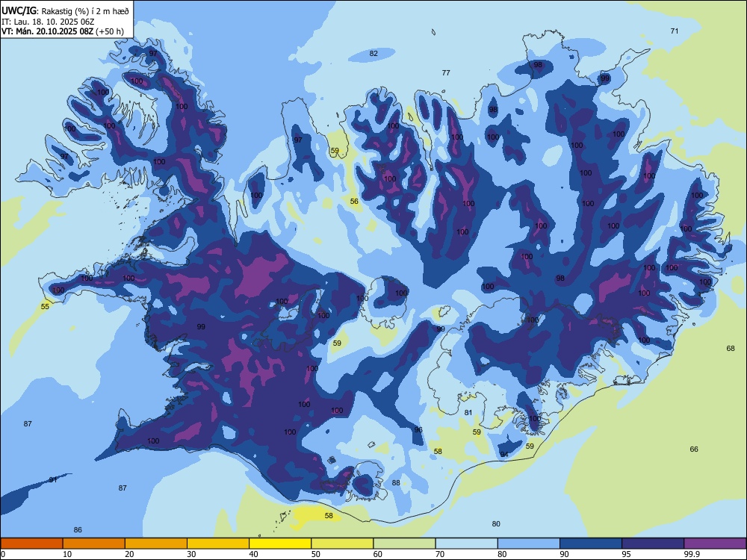Click the humidity value 96 on the map
Image resolution: width=747 pixels, height=560 pixels.
coord(418,429)
